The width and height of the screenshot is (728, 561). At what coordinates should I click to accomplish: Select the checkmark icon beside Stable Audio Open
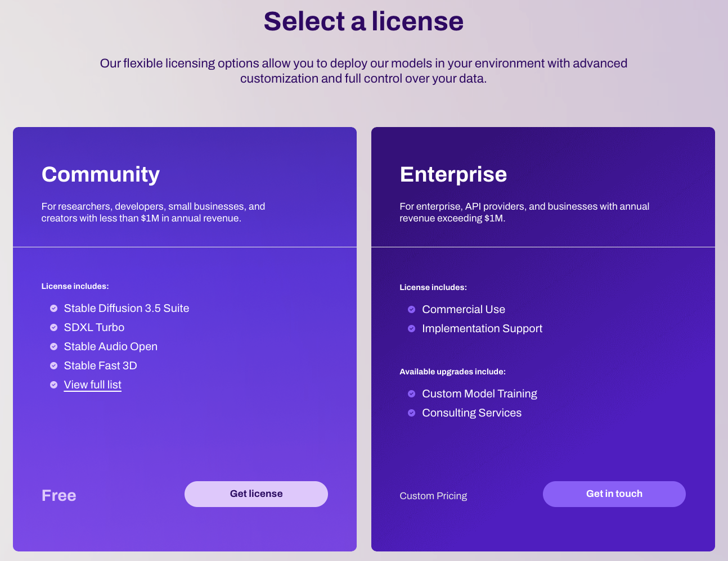(54, 347)
